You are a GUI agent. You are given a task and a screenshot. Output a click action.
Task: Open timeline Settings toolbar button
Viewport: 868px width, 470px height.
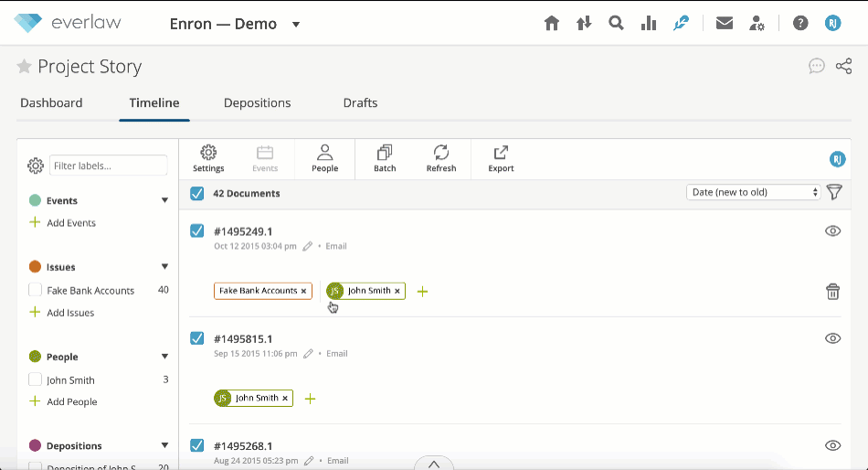[208, 159]
